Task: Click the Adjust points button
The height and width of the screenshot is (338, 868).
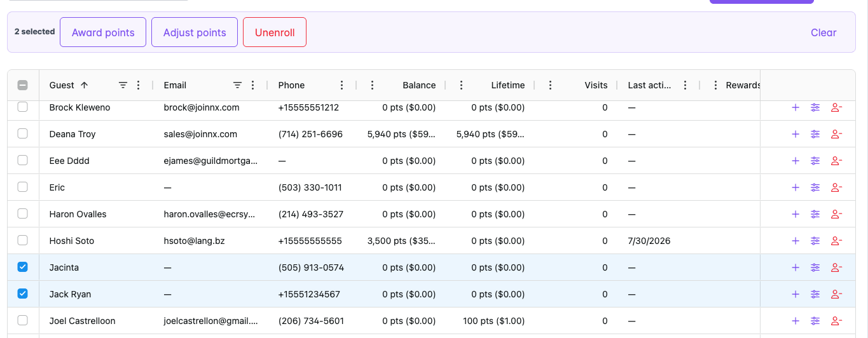Action: pos(195,32)
